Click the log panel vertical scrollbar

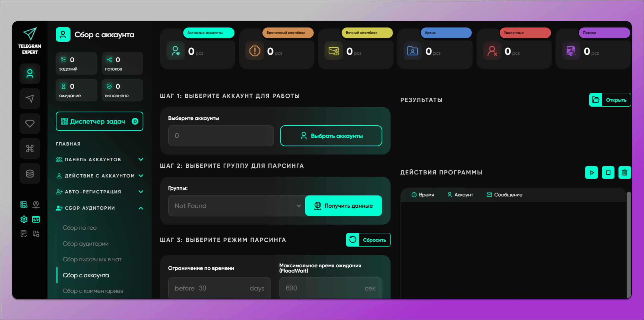(629, 244)
